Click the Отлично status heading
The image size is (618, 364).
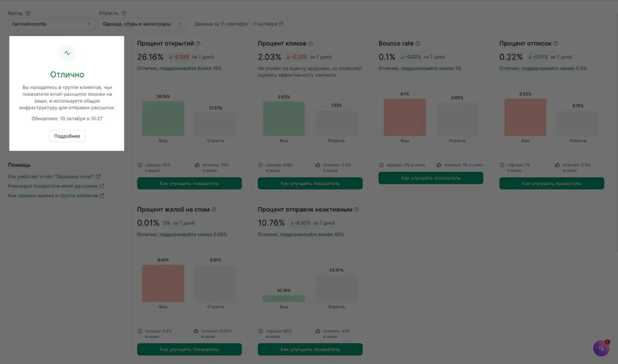tap(67, 75)
